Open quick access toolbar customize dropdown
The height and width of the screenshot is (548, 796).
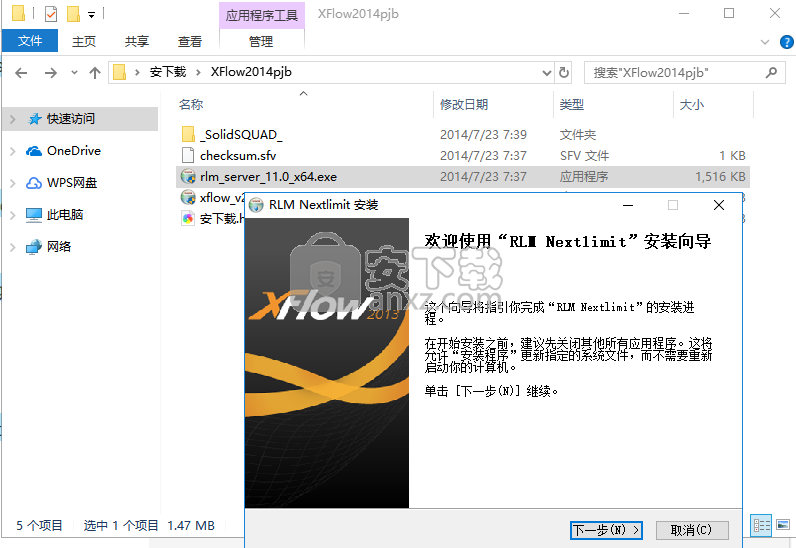[91, 15]
